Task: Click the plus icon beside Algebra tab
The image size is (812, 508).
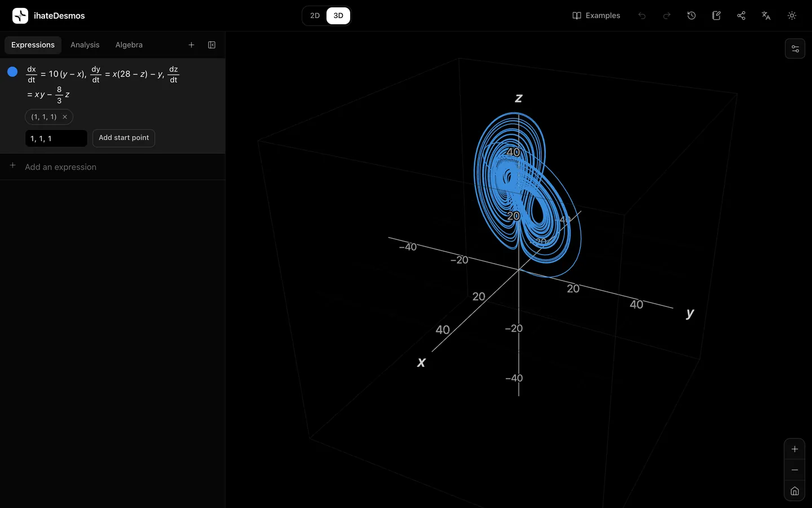Action: pos(191,45)
